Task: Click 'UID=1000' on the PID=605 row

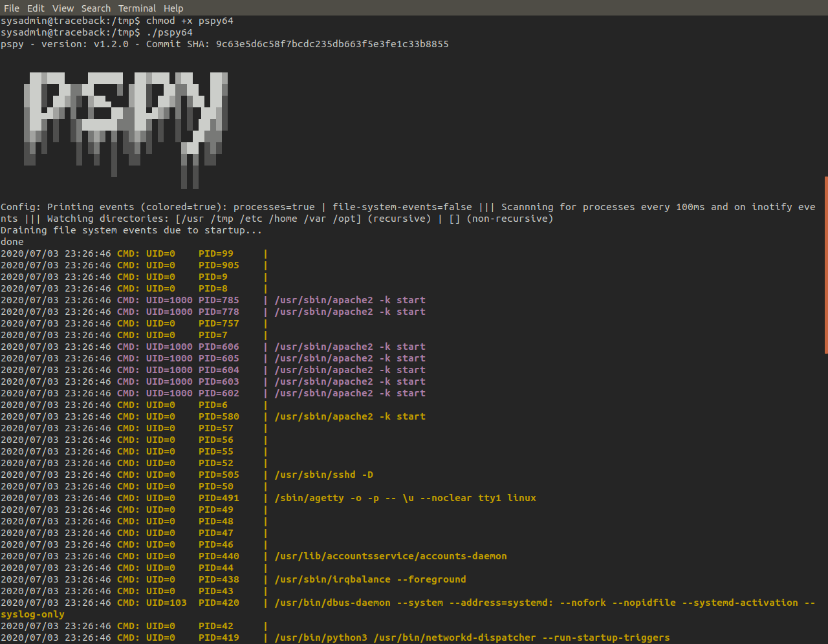Action: (x=169, y=358)
